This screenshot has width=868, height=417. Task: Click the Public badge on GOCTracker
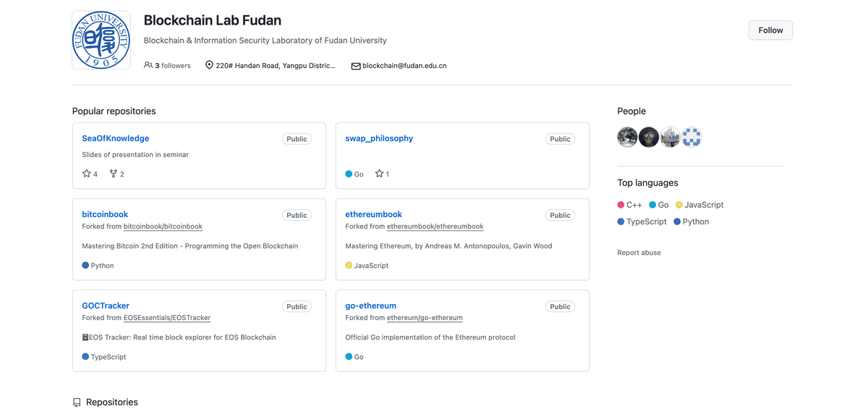coord(297,306)
